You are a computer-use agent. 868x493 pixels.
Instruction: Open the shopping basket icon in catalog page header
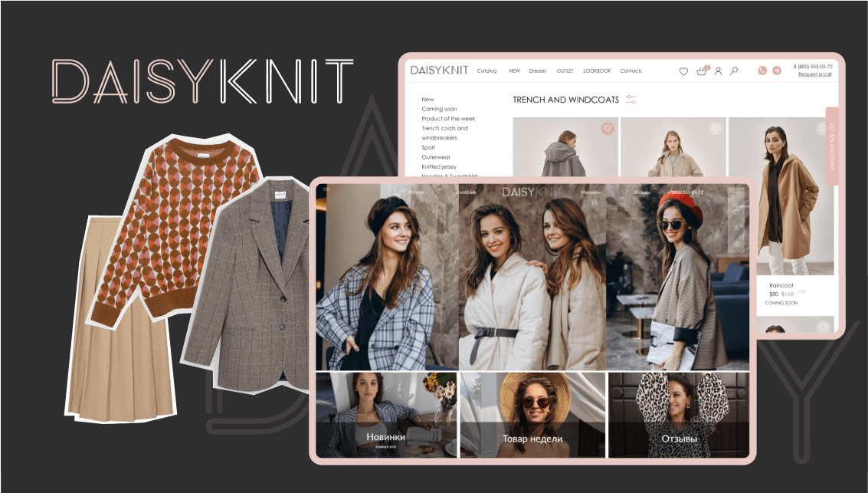tap(702, 71)
